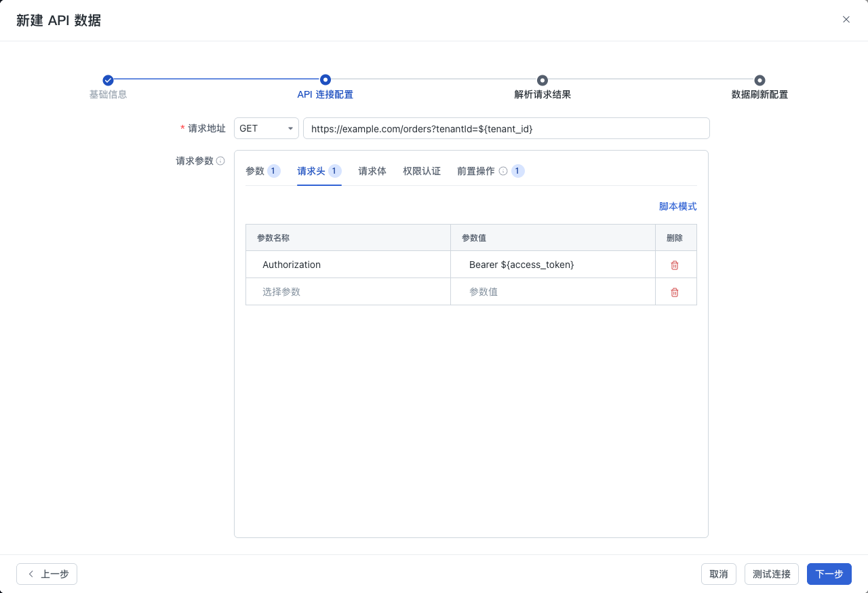Go back with 上一步 button
This screenshot has width=868, height=593.
pyautogui.click(x=47, y=574)
